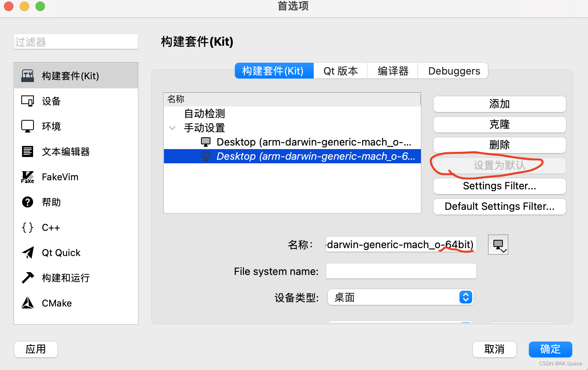Select Qt Quick text in sidebar
Image resolution: width=588 pixels, height=370 pixels.
(61, 253)
